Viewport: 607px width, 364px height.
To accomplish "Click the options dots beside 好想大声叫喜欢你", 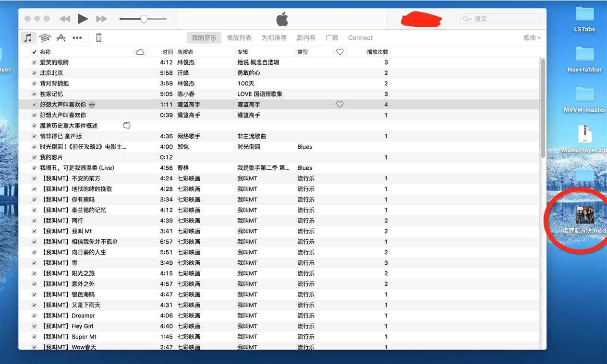I will (92, 105).
